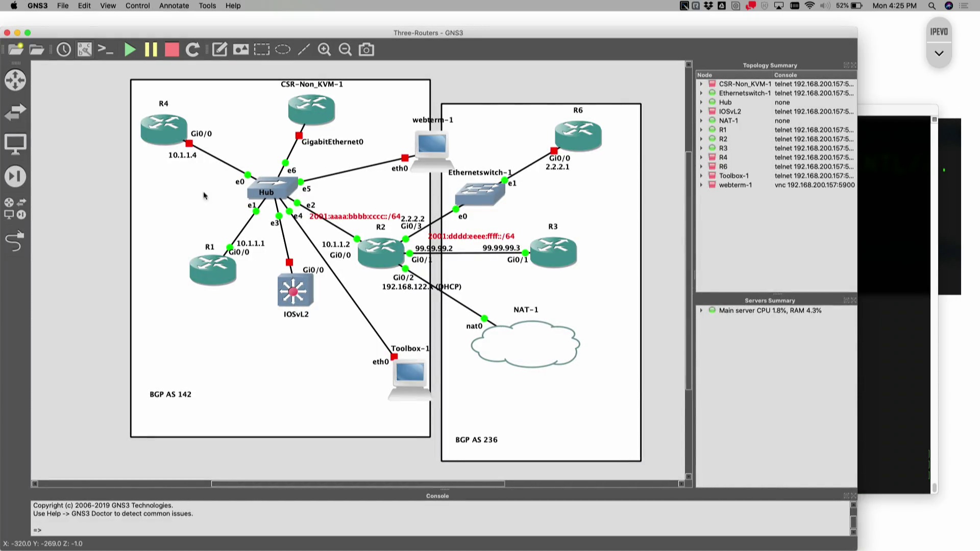The height and width of the screenshot is (551, 980).
Task: Suspend all nodes with yellow pause button
Action: pos(151,49)
